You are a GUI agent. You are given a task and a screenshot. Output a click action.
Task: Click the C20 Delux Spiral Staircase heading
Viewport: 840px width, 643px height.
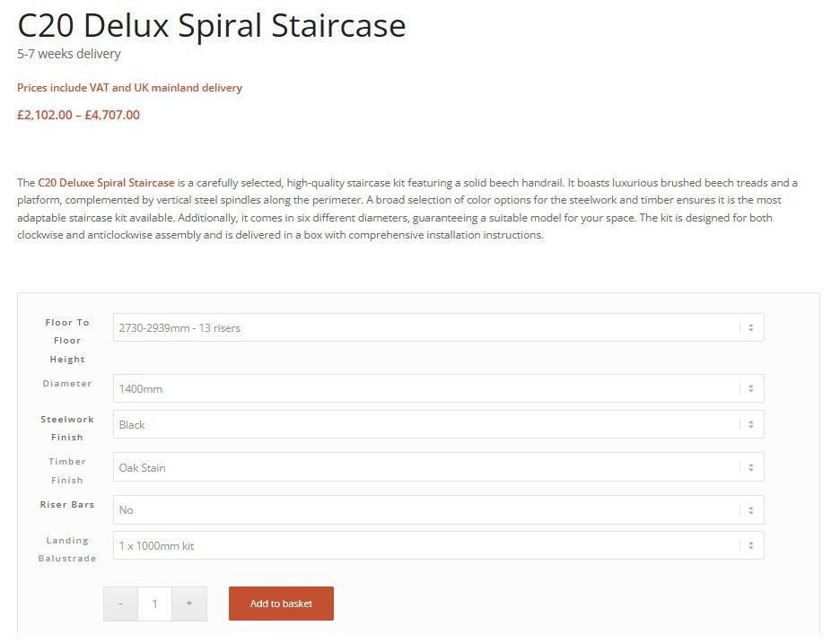212,26
